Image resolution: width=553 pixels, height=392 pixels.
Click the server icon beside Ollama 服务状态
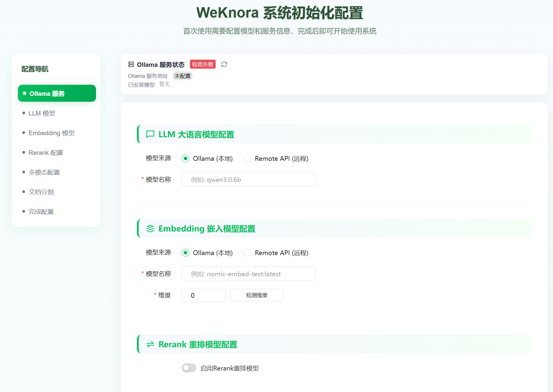(x=131, y=64)
